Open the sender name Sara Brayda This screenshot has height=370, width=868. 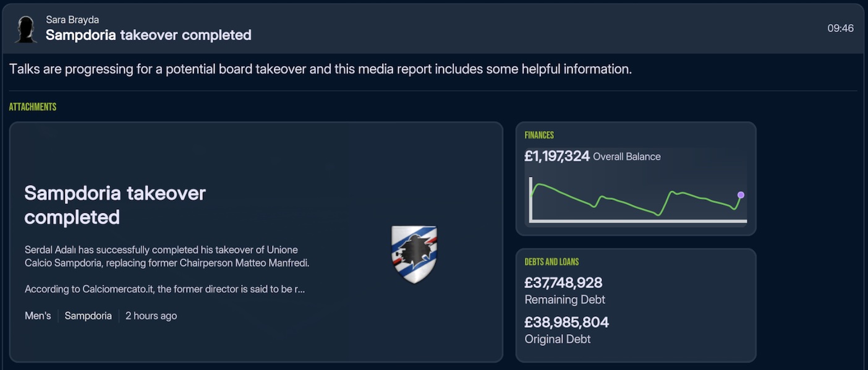click(72, 20)
